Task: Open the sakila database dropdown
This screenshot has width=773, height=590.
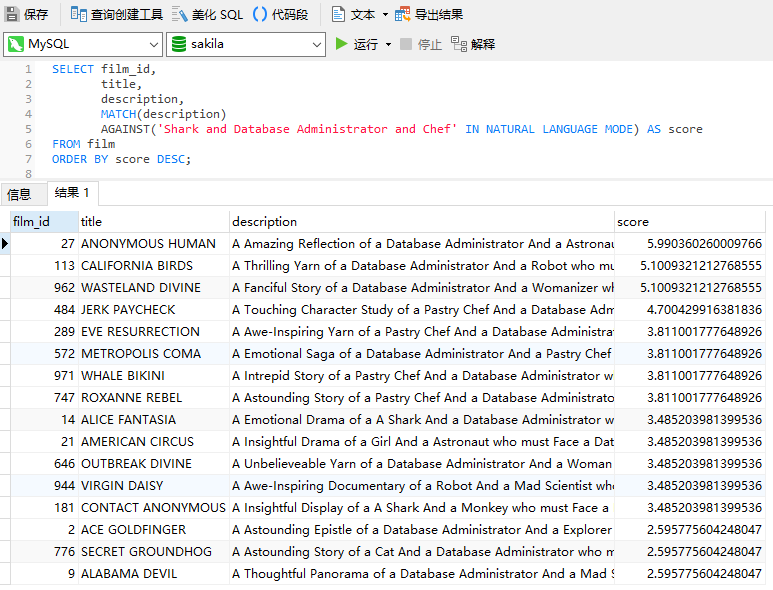Action: click(x=246, y=44)
